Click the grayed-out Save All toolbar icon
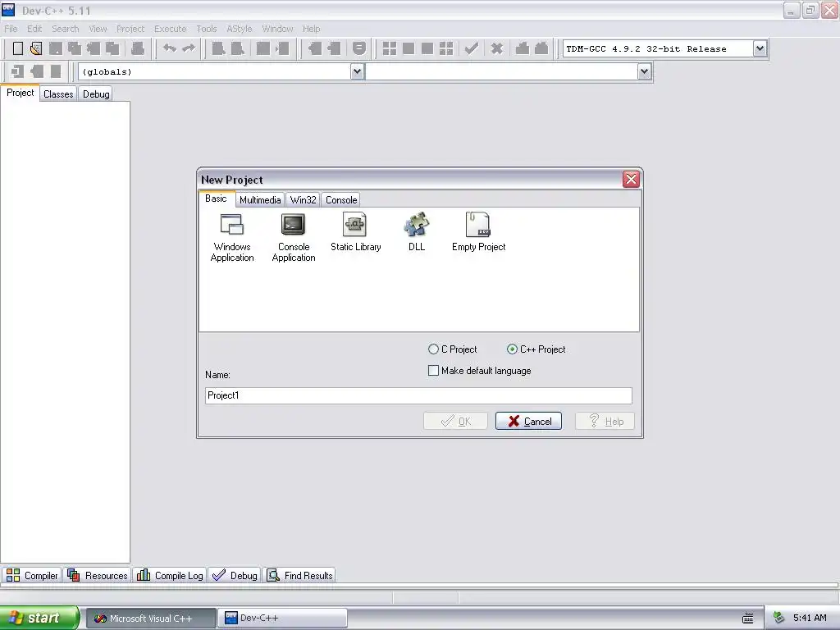Viewport: 840px width, 630px height. [75, 48]
